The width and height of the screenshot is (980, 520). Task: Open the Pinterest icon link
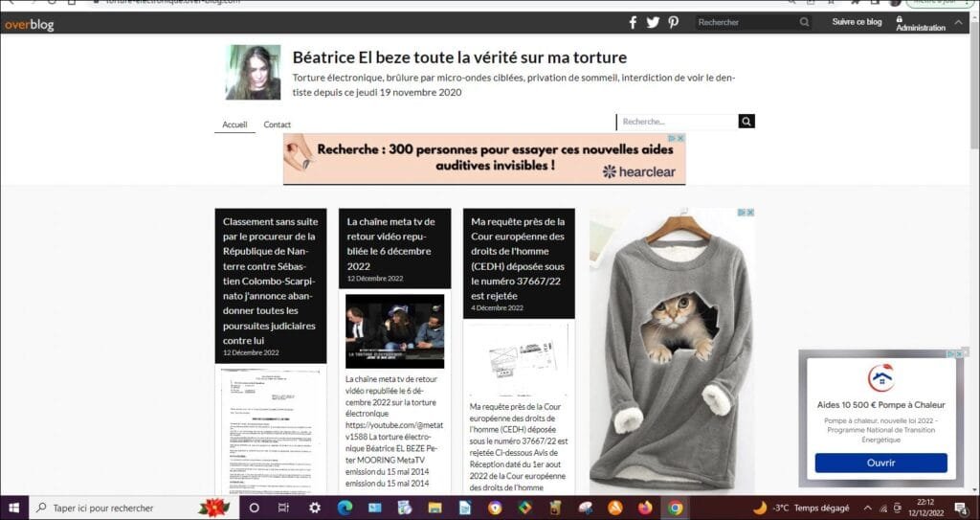pyautogui.click(x=674, y=22)
